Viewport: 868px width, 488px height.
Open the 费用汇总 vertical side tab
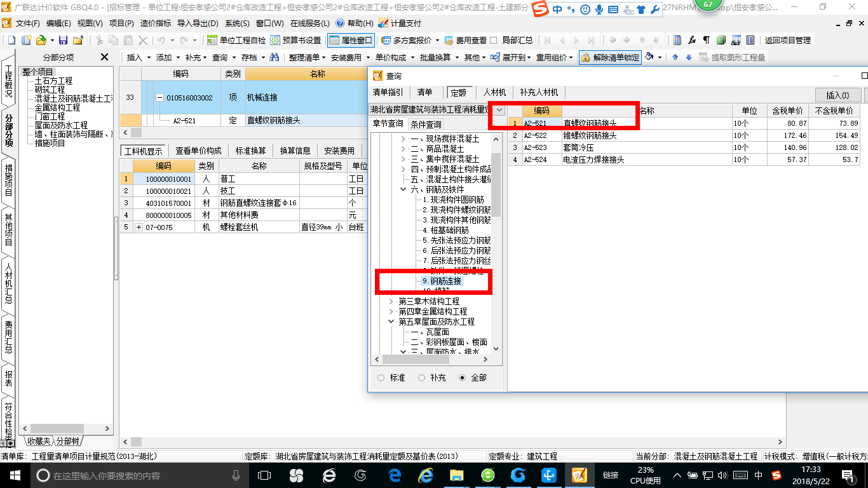tap(9, 337)
